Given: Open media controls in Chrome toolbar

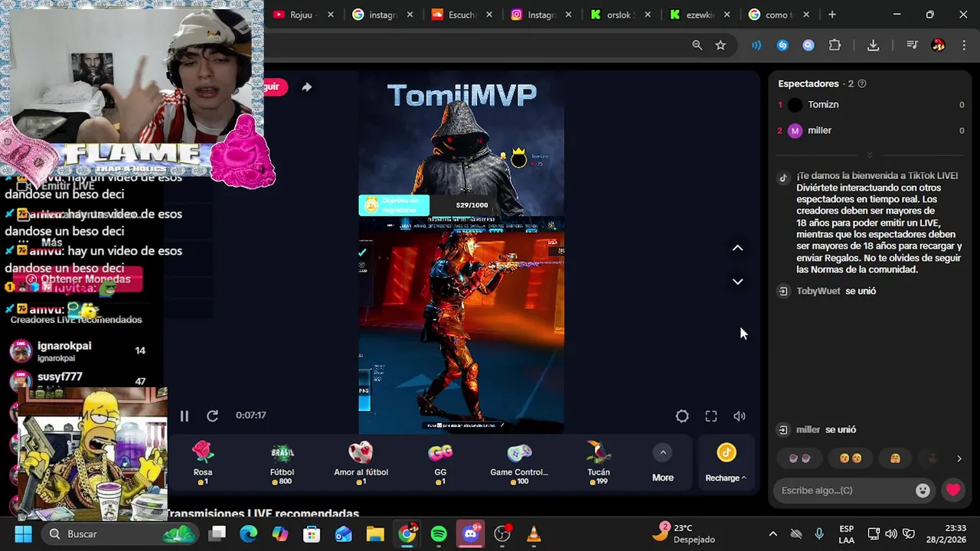Looking at the screenshot, I should (912, 45).
